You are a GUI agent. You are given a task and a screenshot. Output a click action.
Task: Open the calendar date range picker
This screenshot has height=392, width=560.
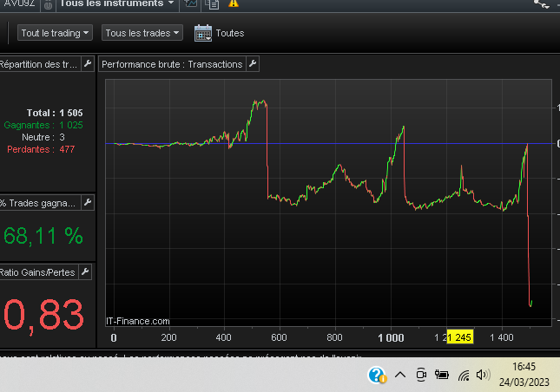pyautogui.click(x=203, y=33)
